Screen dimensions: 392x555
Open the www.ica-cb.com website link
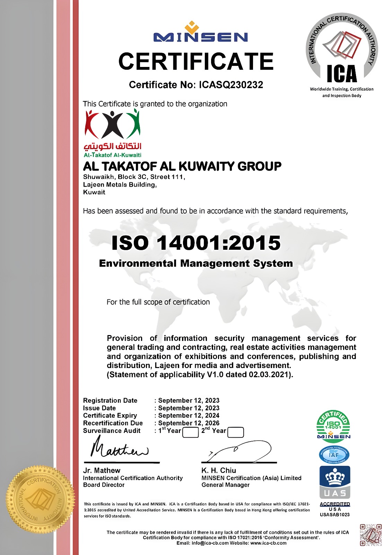click(x=268, y=543)
